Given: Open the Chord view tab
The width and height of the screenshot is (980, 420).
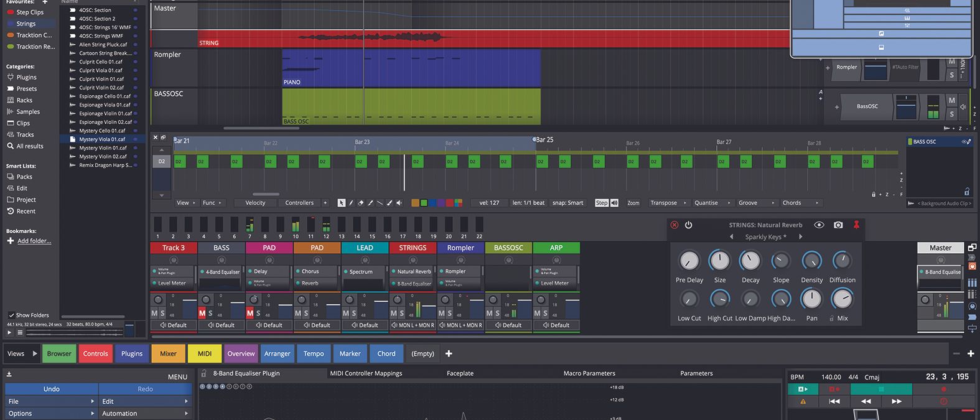Looking at the screenshot, I should pos(386,353).
